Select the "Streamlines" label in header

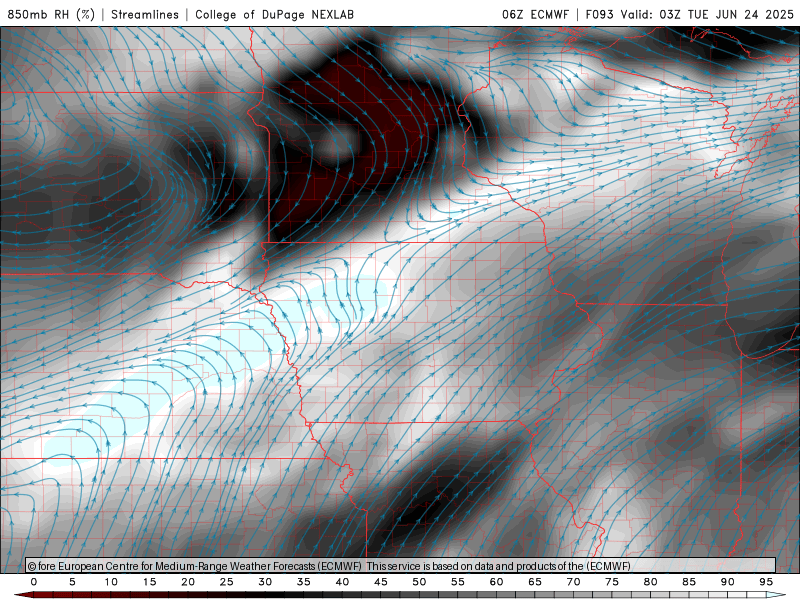145,14
